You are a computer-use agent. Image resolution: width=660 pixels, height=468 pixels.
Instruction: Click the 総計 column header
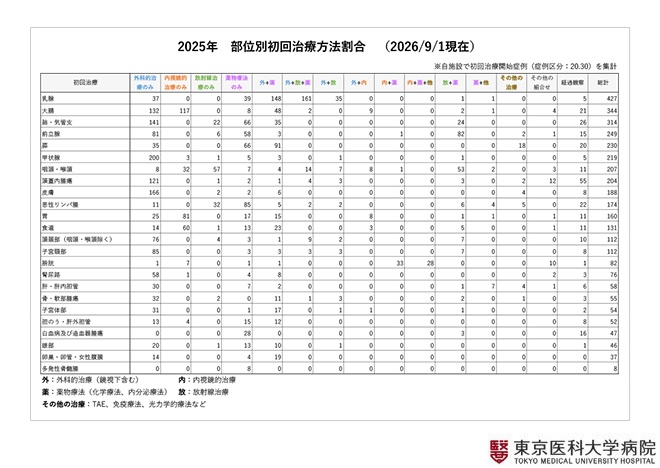pos(603,82)
